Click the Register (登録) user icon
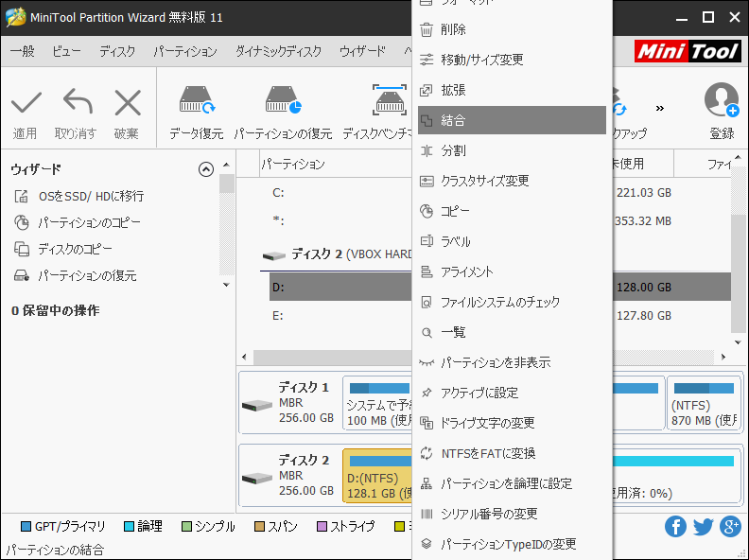 722,100
